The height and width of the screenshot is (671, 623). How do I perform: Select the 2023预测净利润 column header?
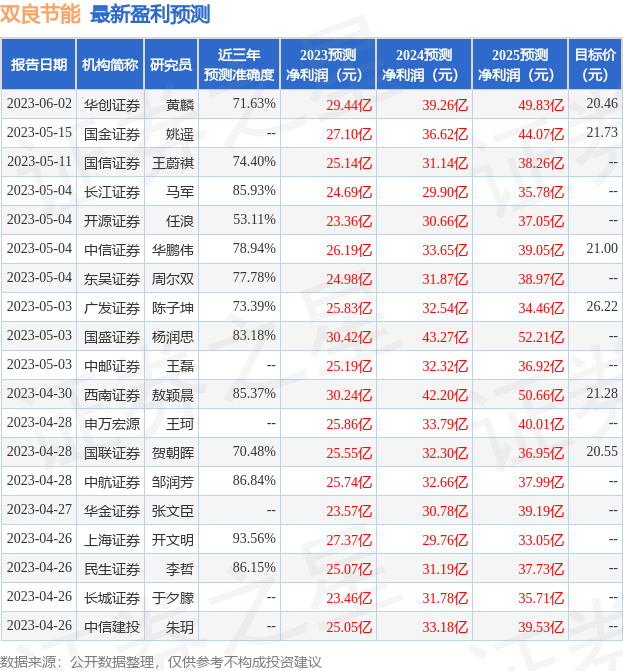pos(328,65)
